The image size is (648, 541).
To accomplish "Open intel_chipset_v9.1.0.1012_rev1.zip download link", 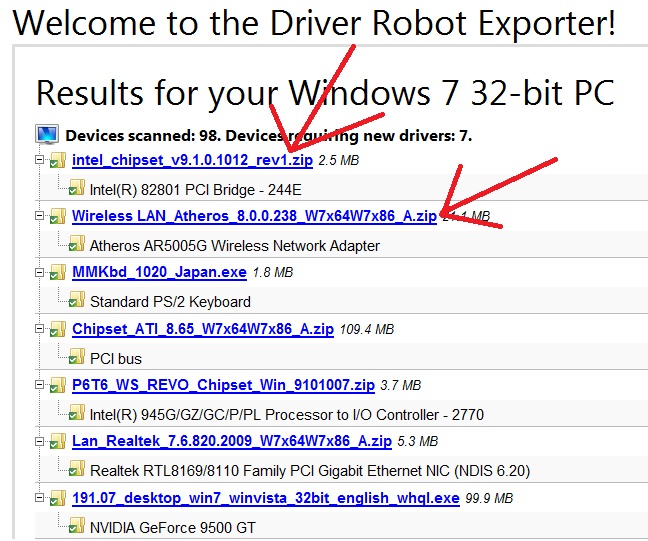I will point(192,160).
